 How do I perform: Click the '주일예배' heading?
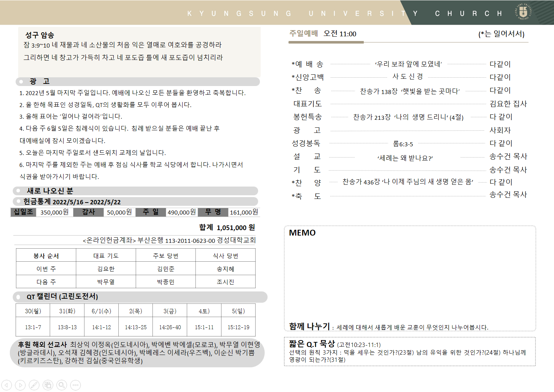pyautogui.click(x=304, y=33)
